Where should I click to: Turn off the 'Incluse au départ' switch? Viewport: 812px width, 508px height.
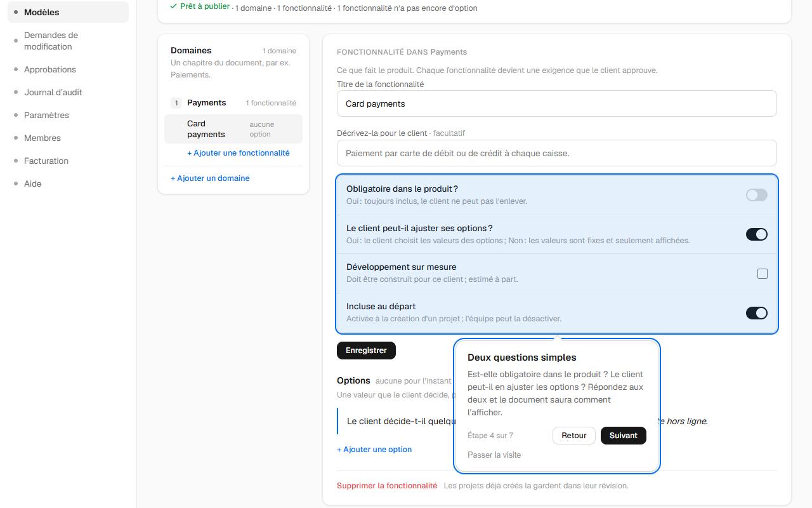tap(757, 313)
